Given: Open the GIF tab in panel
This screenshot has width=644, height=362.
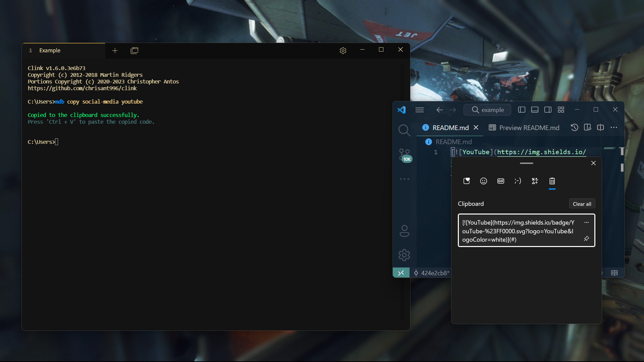Looking at the screenshot, I should pos(501,181).
